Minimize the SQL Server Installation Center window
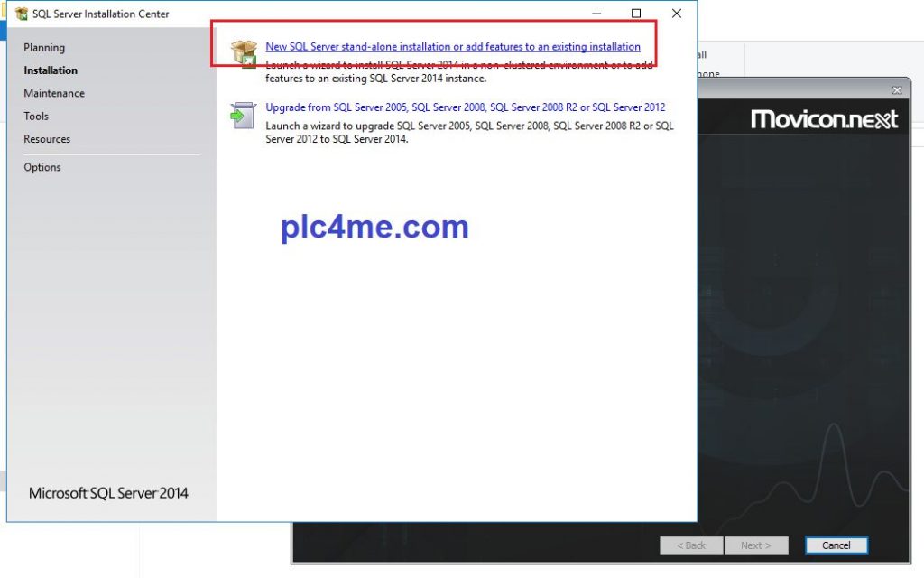The width and height of the screenshot is (924, 578). [x=596, y=14]
